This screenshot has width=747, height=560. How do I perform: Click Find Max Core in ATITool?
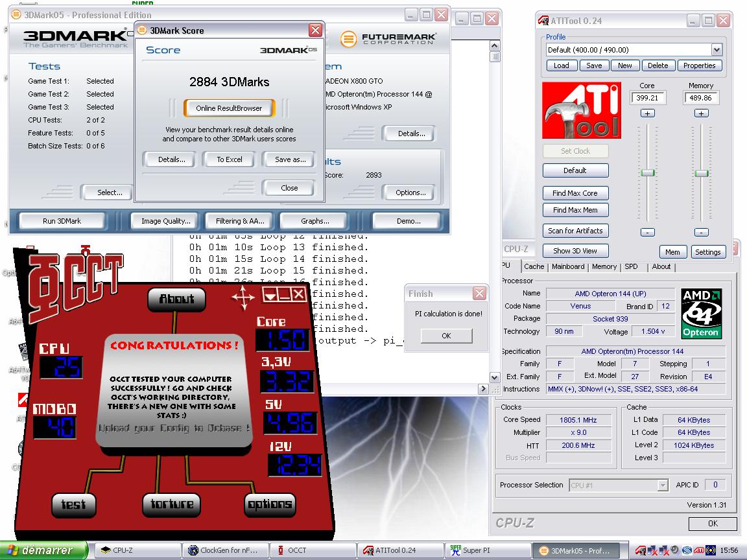click(x=575, y=193)
